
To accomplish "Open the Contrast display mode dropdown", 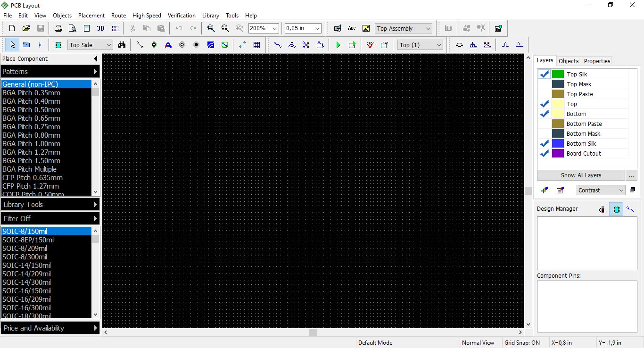I will (601, 190).
